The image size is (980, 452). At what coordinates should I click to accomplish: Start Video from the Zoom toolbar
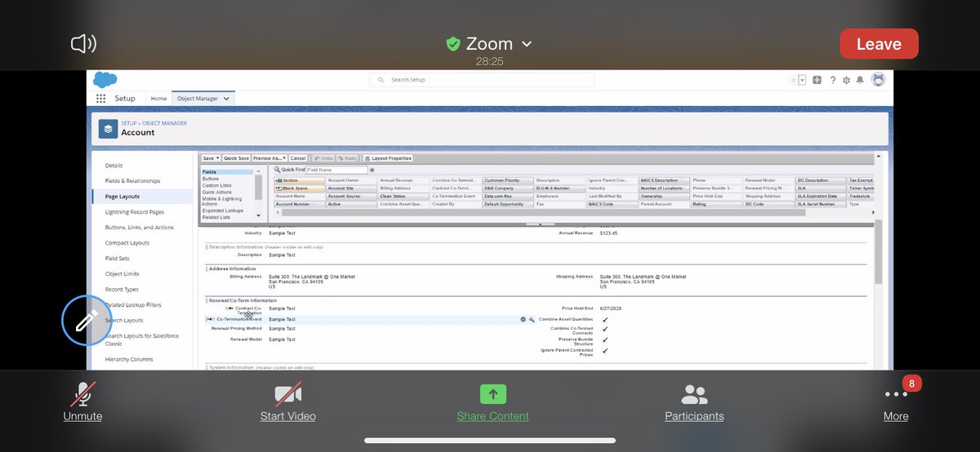coord(288,402)
